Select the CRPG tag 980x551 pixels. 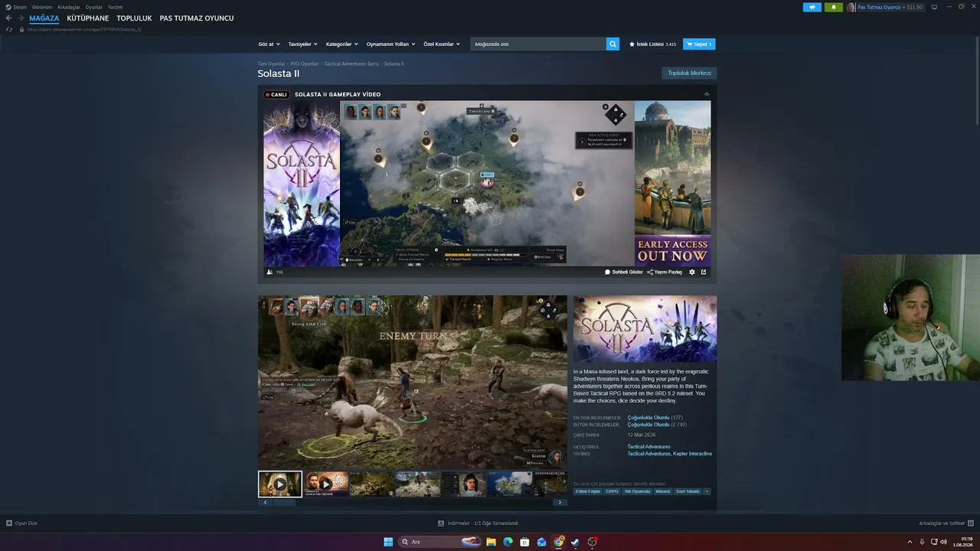pyautogui.click(x=612, y=491)
